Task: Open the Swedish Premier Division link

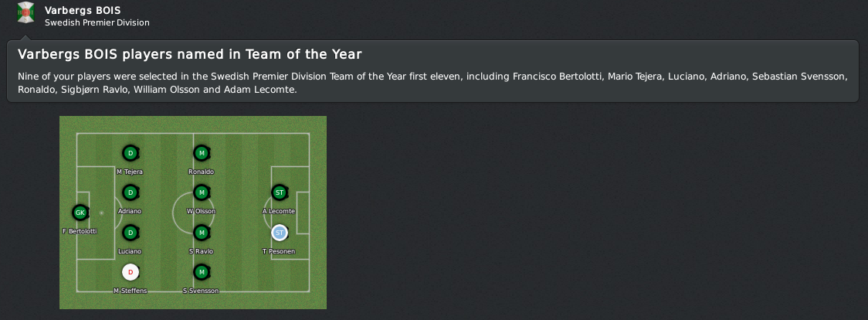Action: pos(97,22)
